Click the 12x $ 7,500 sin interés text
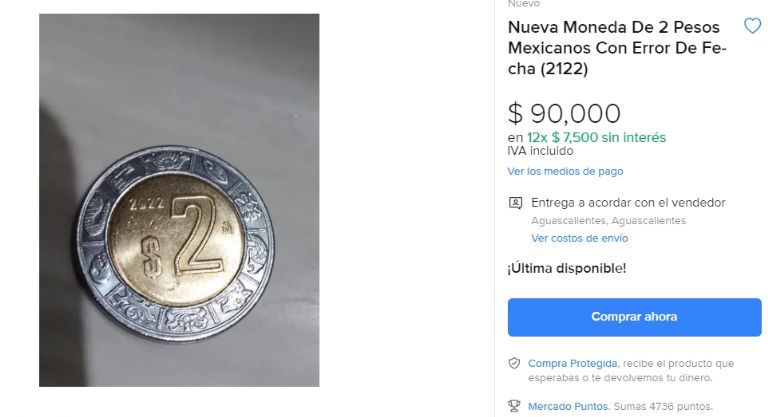This screenshot has width=768, height=417. coord(596,138)
